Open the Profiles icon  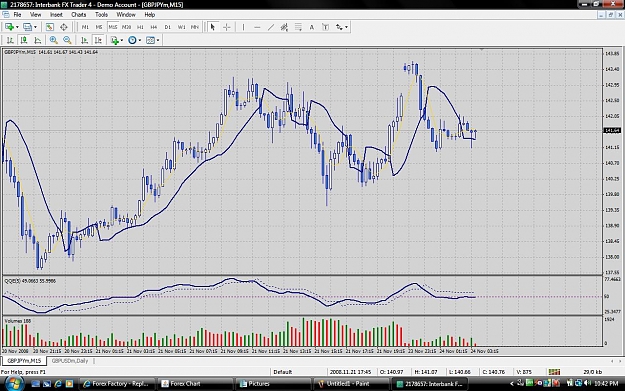(x=27, y=27)
